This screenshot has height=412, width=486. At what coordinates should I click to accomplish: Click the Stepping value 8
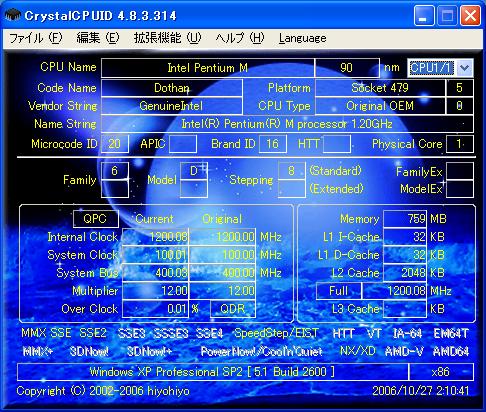(292, 171)
